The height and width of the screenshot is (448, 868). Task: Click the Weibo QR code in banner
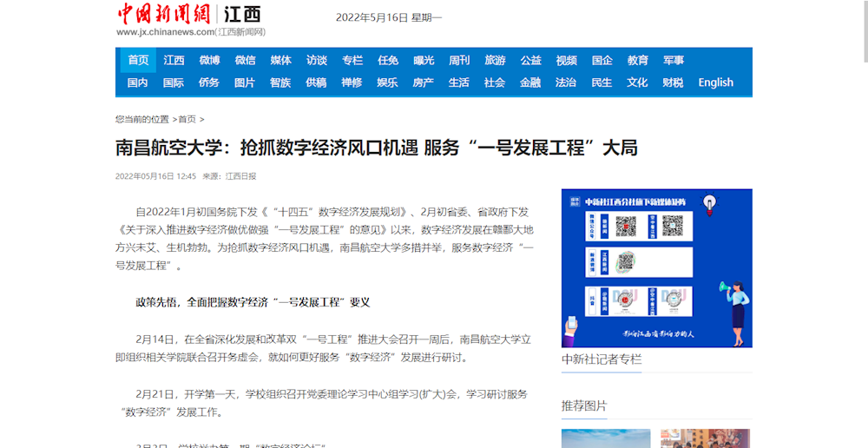(x=626, y=261)
